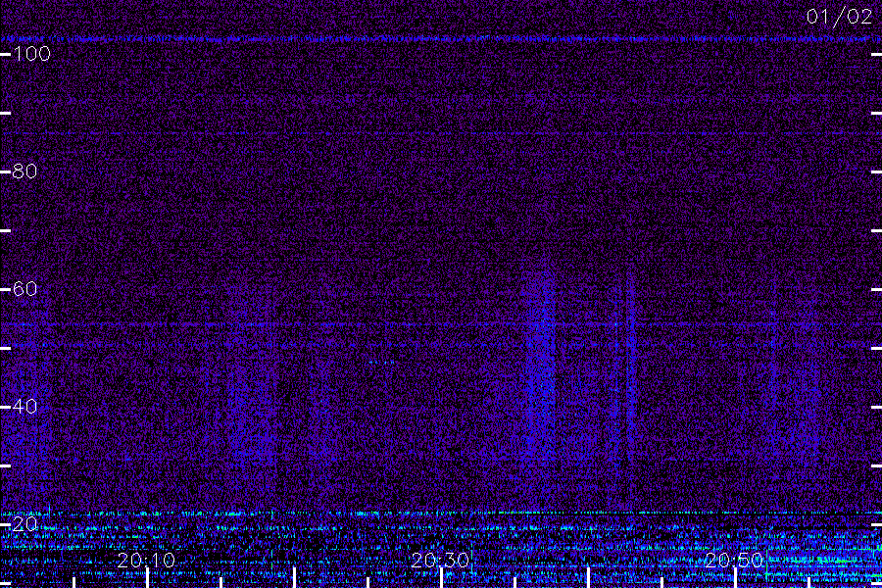
Task: Click the 20 frequency axis label
Action: (x=24, y=524)
